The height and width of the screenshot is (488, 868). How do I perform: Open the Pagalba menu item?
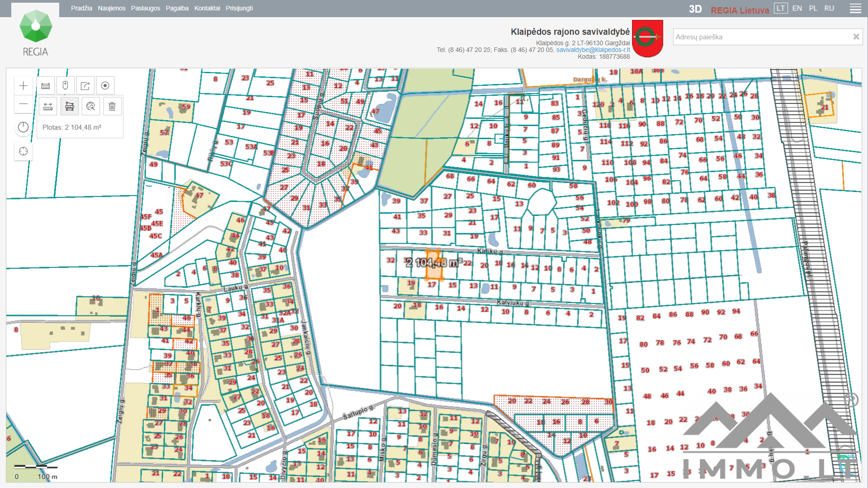tap(177, 8)
